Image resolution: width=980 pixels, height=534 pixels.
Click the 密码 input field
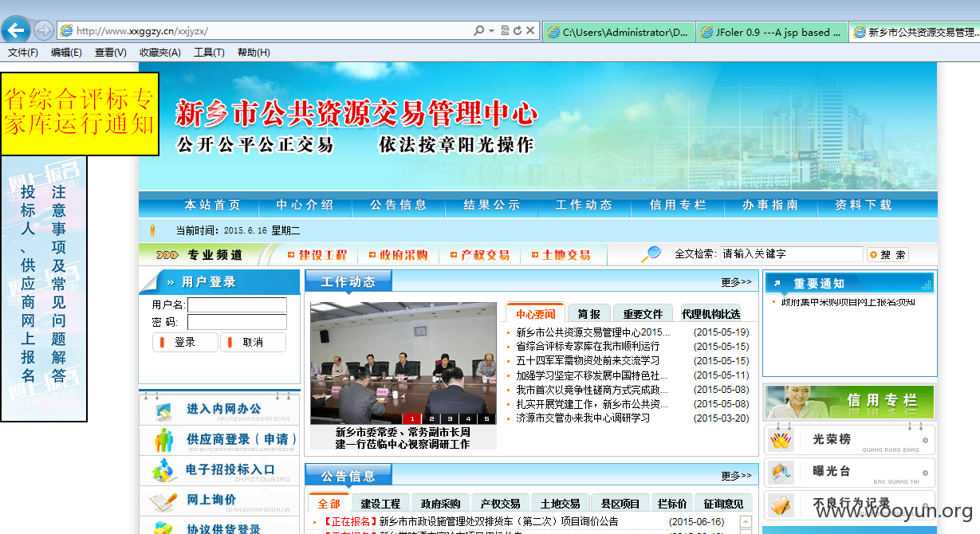pos(237,322)
